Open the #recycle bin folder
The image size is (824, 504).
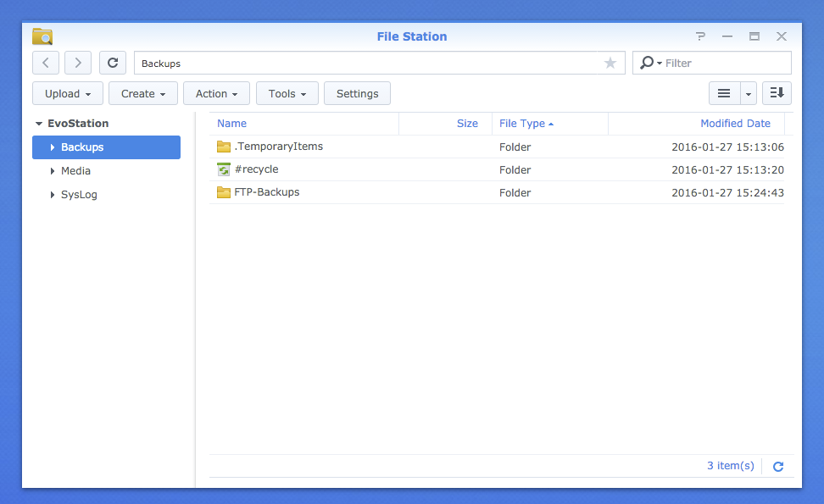[x=256, y=169]
